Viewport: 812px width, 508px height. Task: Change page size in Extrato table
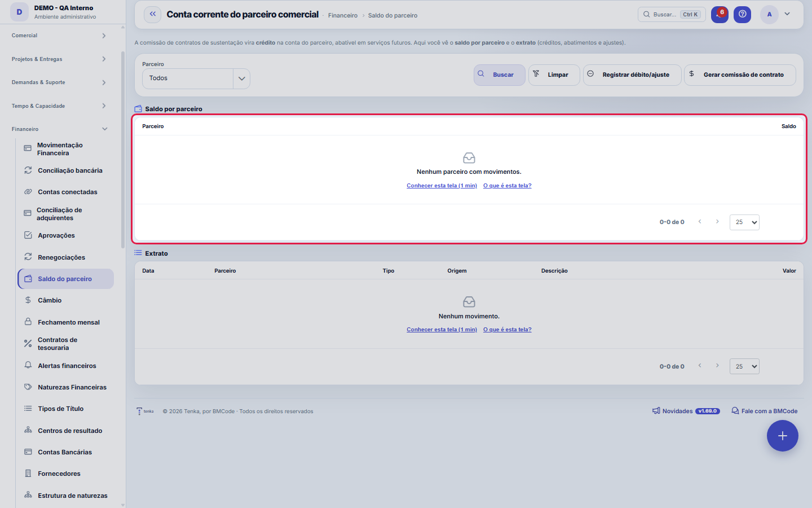744,366
